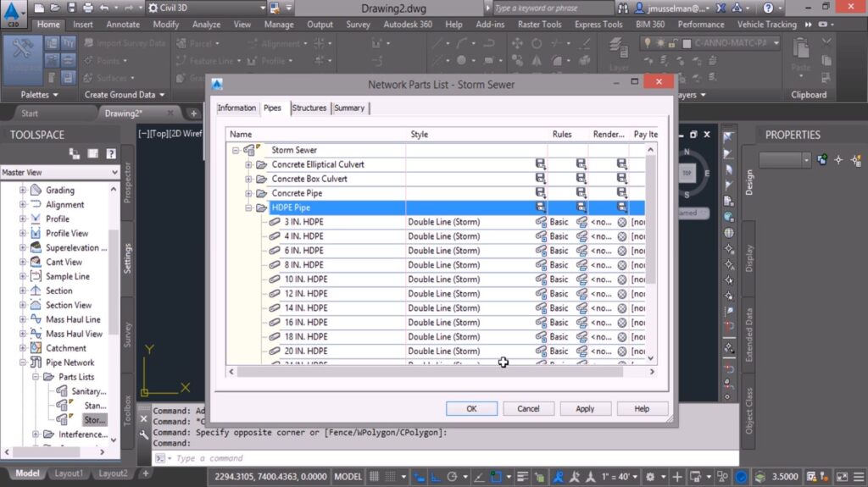868x487 pixels.
Task: Click the parts list horizontal scrollbar
Action: click(x=430, y=372)
